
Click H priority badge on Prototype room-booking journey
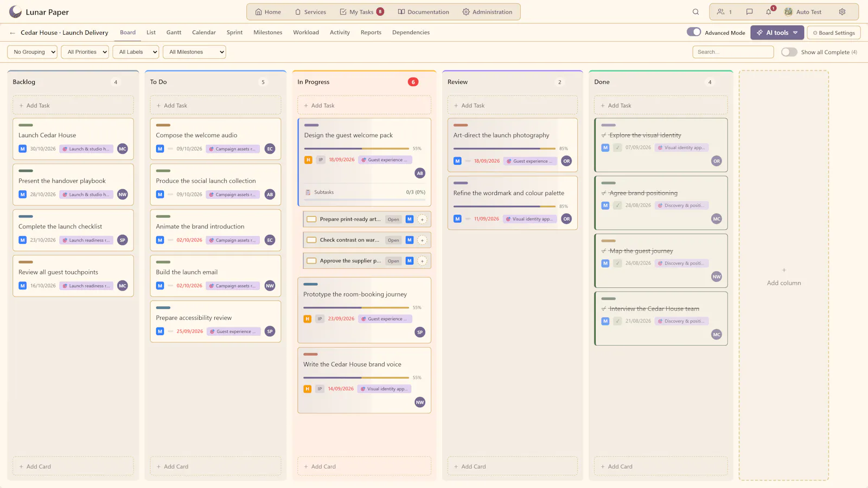point(308,319)
